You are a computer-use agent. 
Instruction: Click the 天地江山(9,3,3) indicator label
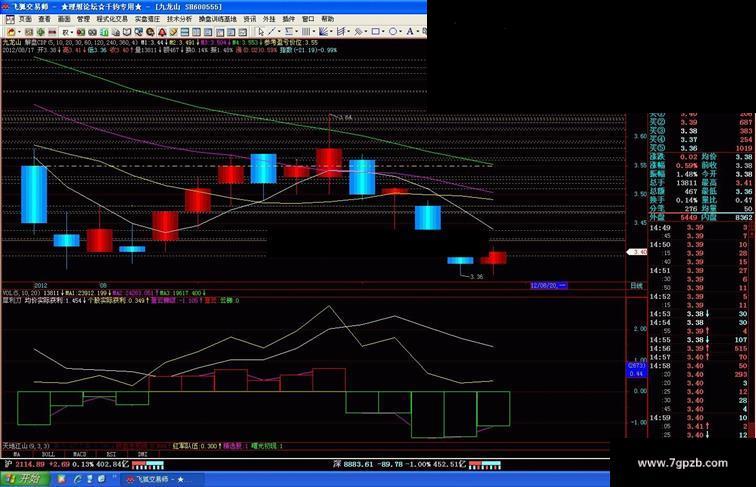pyautogui.click(x=26, y=446)
